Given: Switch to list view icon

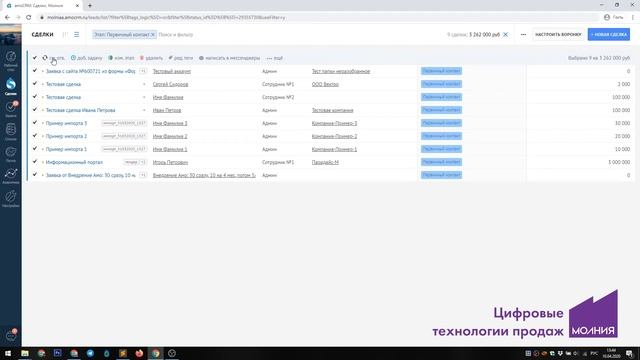Looking at the screenshot, I should pyautogui.click(x=77, y=35).
